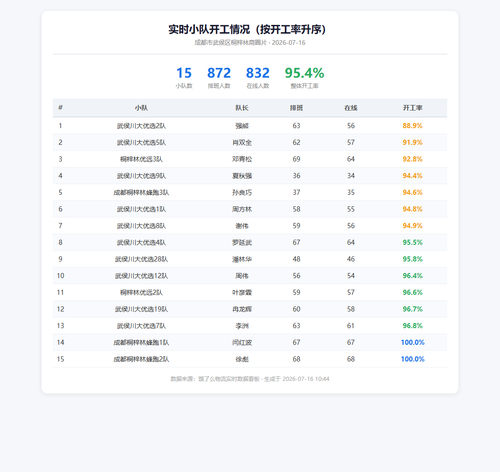
Task: Click the 94.6% rate in row 5
Action: (x=412, y=192)
